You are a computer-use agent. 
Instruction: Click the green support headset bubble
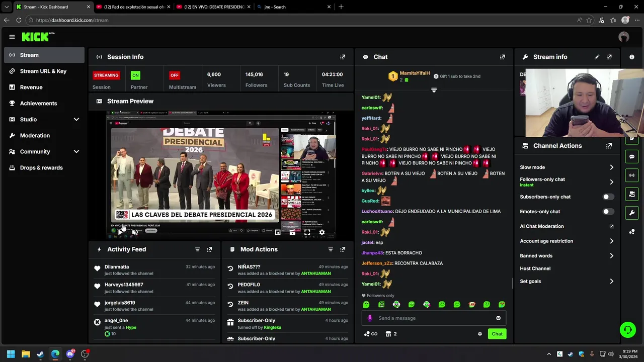627,330
